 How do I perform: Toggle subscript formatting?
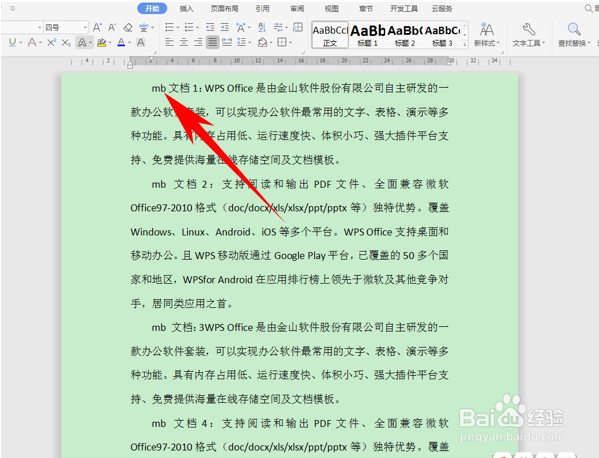[66, 42]
